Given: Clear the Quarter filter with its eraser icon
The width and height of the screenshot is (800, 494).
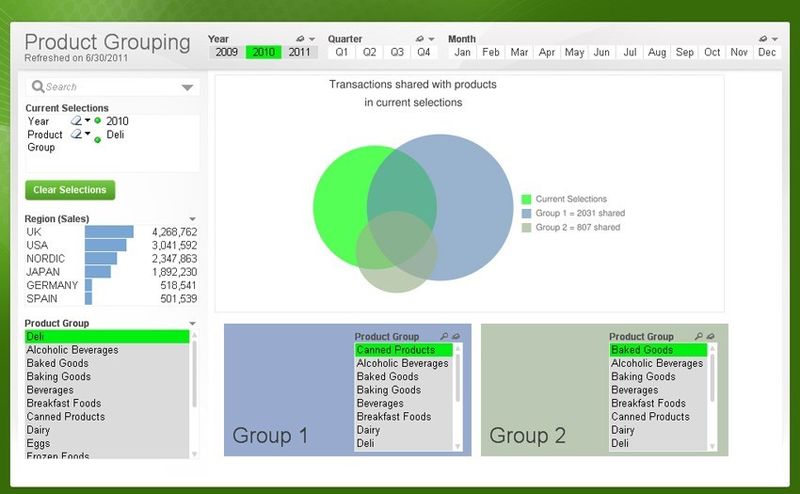Looking at the screenshot, I should (x=419, y=39).
